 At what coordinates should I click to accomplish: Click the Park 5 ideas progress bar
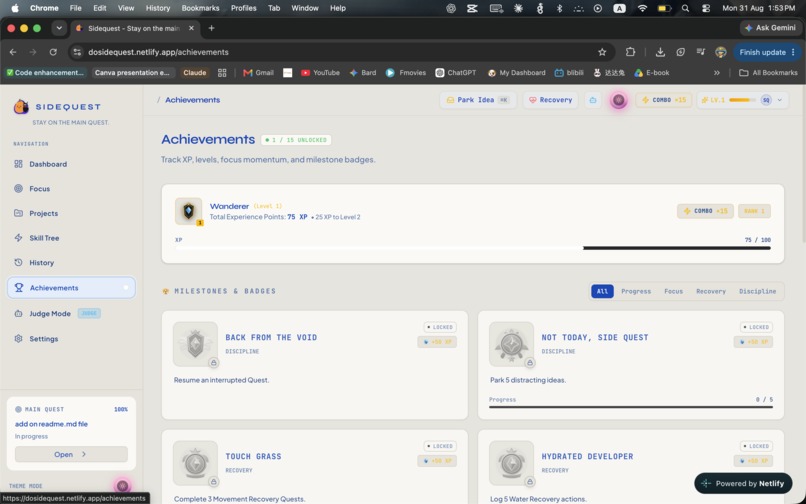coord(631,407)
